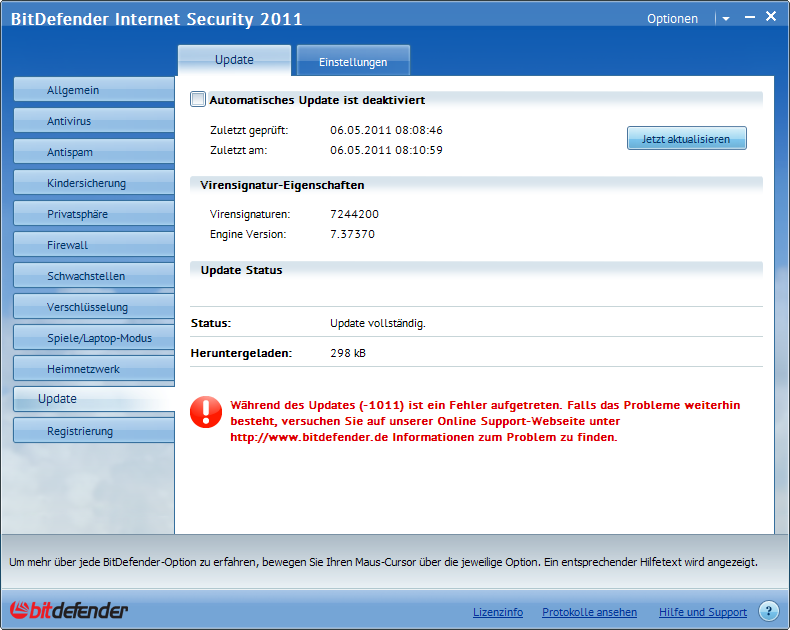Go to Schwachstellen section
This screenshot has height=630, width=790.
(x=94, y=276)
